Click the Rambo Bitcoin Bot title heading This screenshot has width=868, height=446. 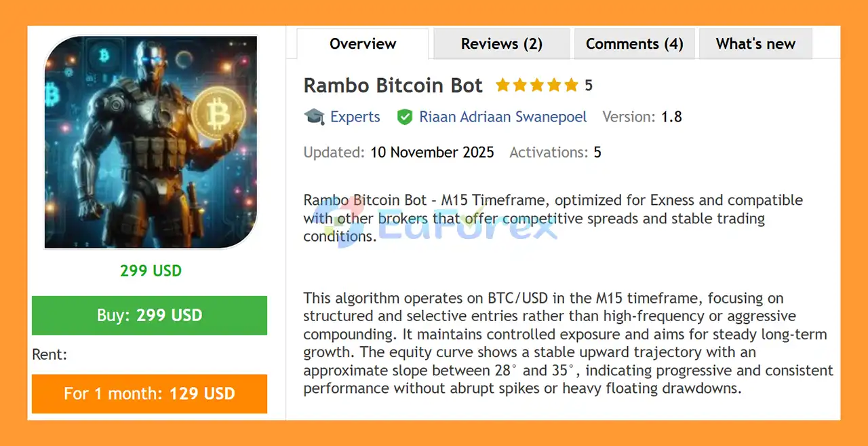pyautogui.click(x=393, y=86)
